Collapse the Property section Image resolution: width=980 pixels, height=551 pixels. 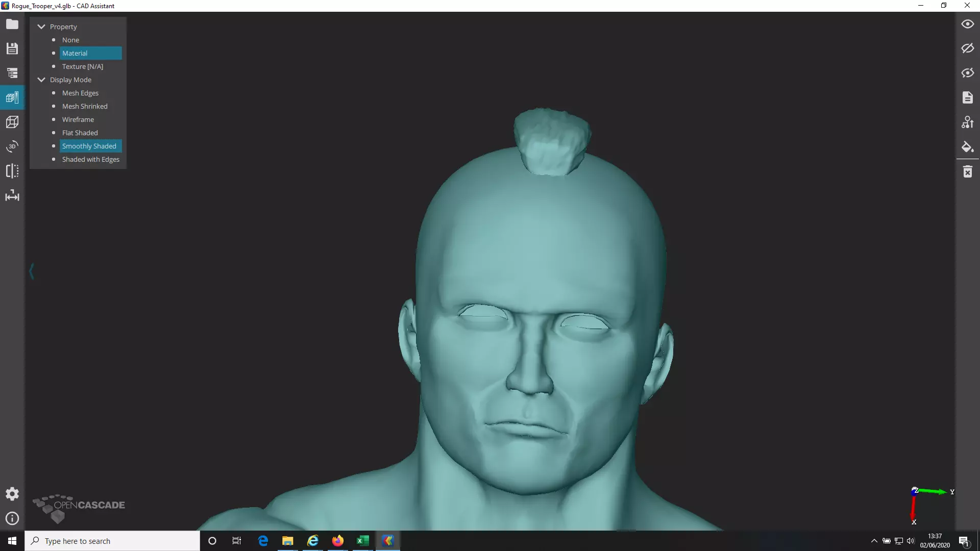(41, 27)
